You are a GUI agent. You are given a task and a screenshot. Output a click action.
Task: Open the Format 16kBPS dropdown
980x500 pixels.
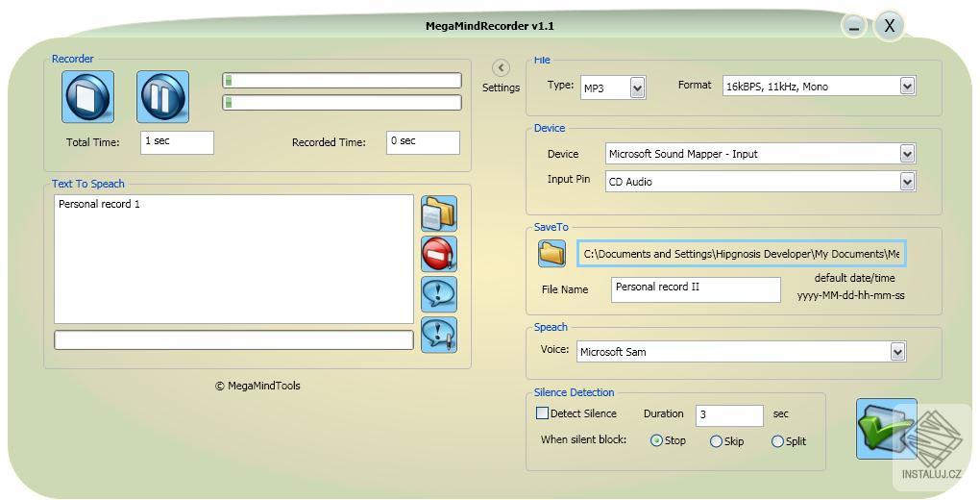pos(908,86)
